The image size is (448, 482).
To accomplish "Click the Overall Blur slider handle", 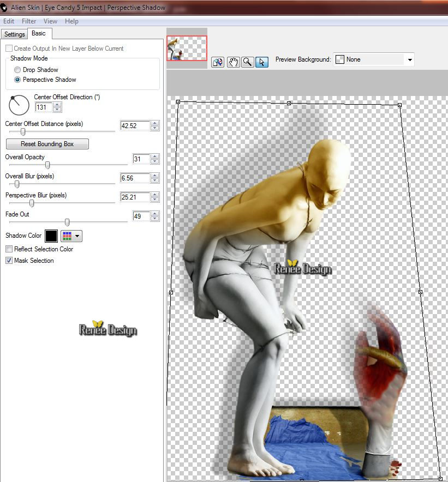I will click(17, 184).
